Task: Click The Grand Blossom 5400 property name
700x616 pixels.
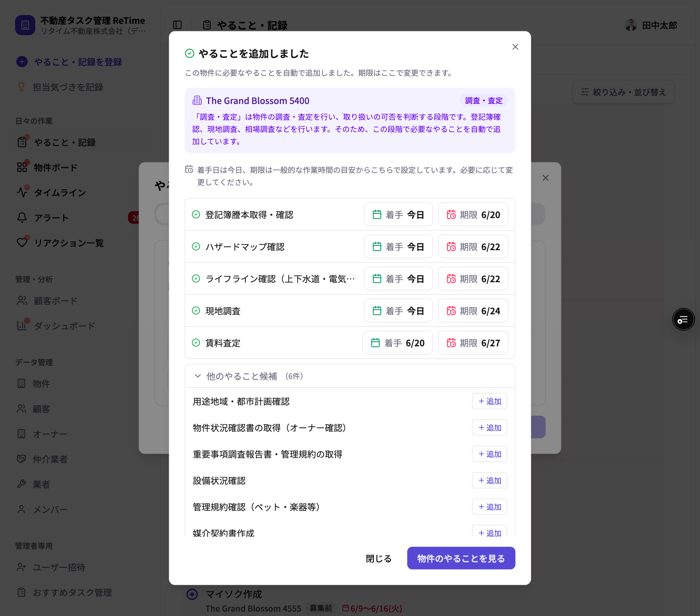Action: pyautogui.click(x=258, y=101)
